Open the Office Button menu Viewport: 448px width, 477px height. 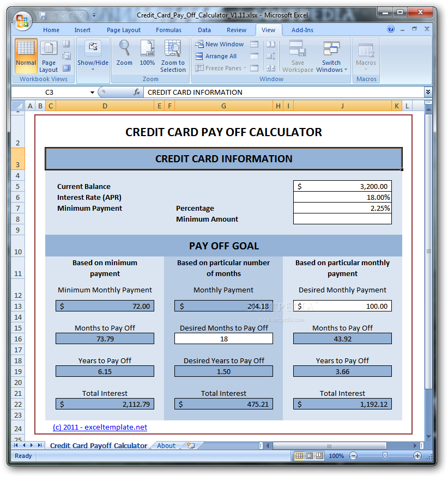point(22,20)
